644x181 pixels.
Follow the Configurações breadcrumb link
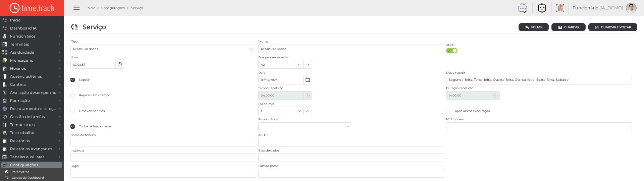(x=113, y=8)
